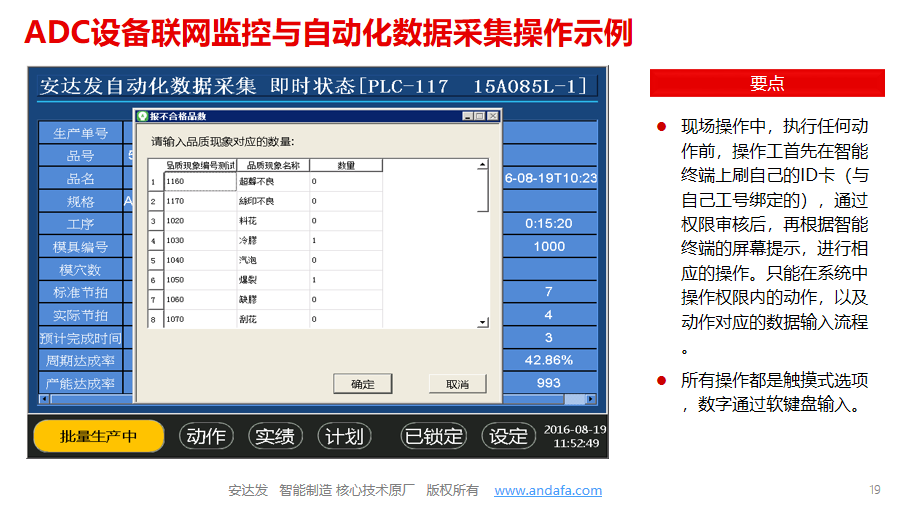This screenshot has height=509, width=907.
Task: Open the 动作 menu button
Action: [x=206, y=436]
